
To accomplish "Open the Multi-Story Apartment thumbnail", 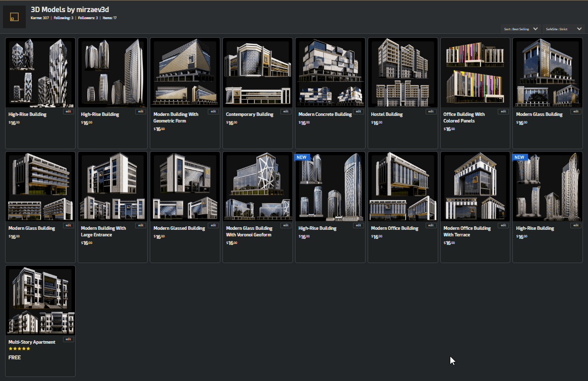I will (40, 300).
